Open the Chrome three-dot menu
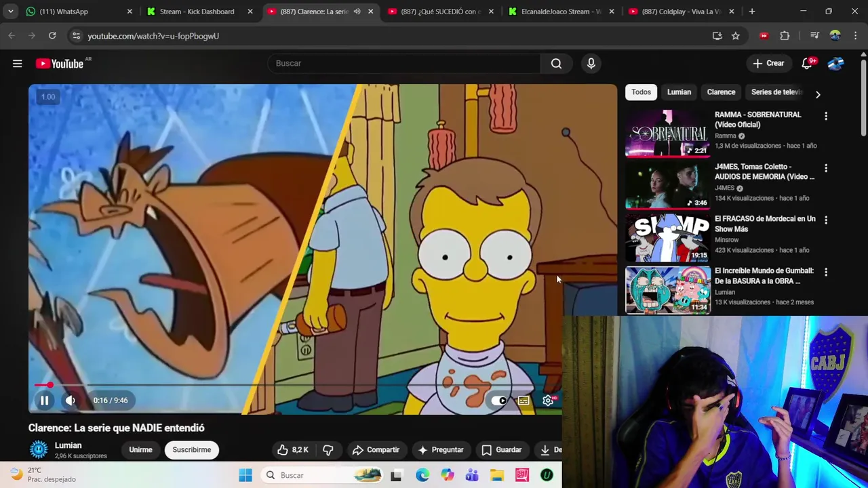868x488 pixels. pos(854,36)
